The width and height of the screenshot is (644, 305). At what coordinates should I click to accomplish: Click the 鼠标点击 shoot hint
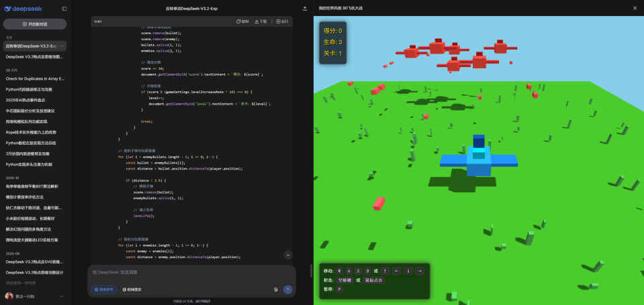pos(374,280)
